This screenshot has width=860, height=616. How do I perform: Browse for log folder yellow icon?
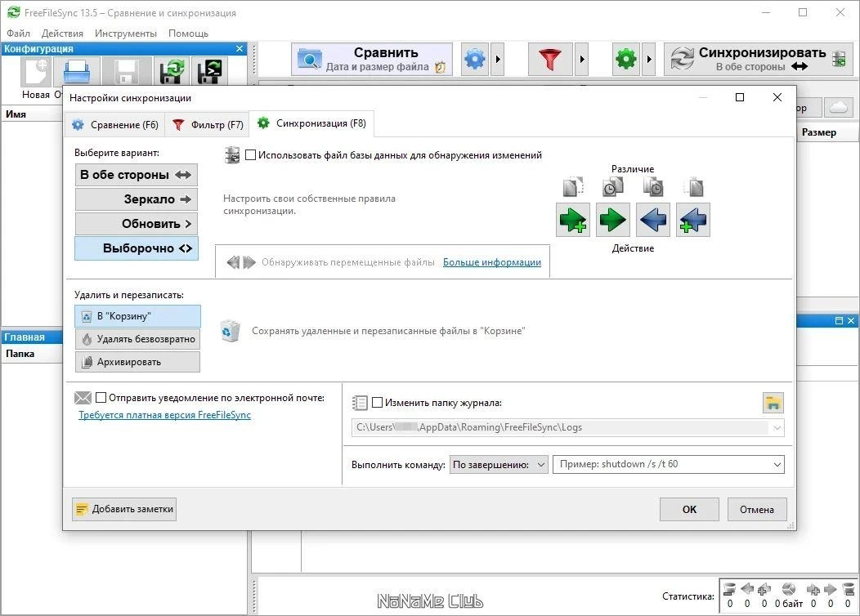(773, 403)
